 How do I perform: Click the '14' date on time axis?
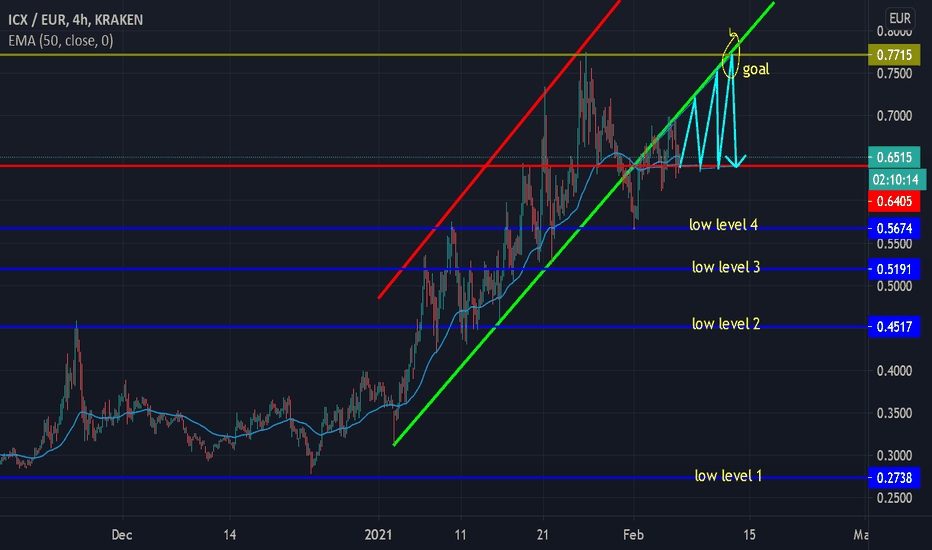pos(229,535)
